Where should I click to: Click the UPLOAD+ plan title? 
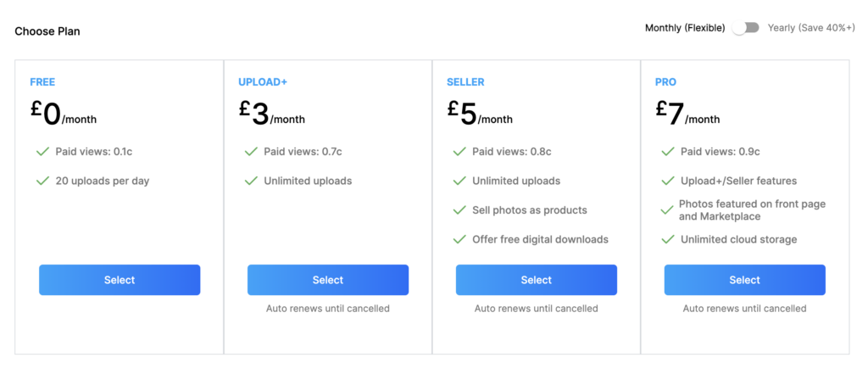(263, 82)
